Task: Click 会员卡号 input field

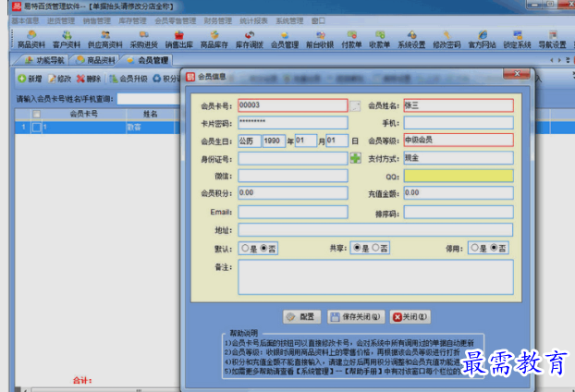Action: pos(293,105)
